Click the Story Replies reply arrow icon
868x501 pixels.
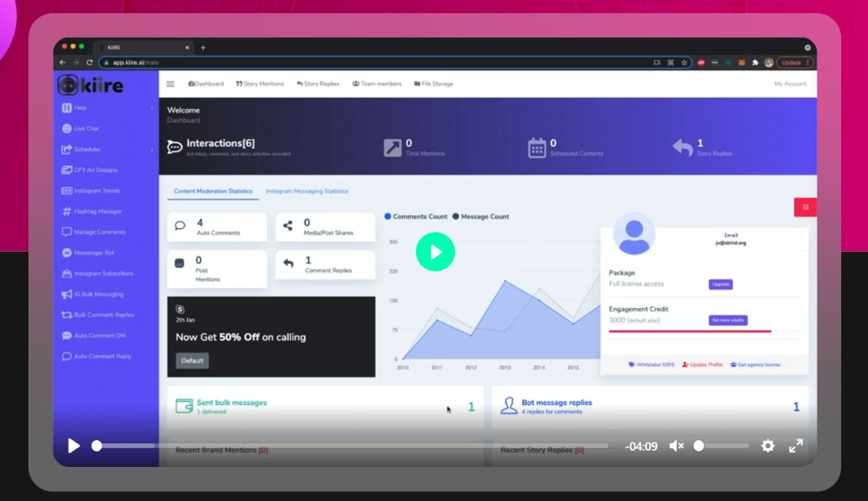(683, 148)
